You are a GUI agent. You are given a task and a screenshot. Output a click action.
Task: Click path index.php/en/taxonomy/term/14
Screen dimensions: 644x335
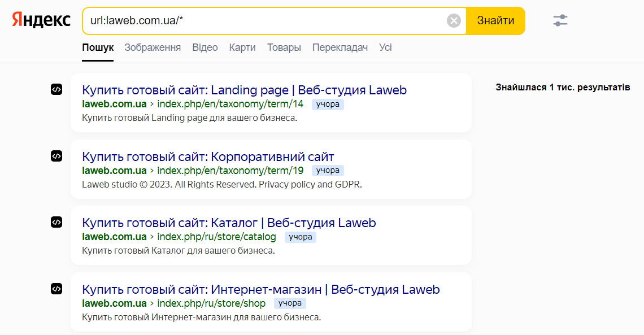tap(230, 104)
